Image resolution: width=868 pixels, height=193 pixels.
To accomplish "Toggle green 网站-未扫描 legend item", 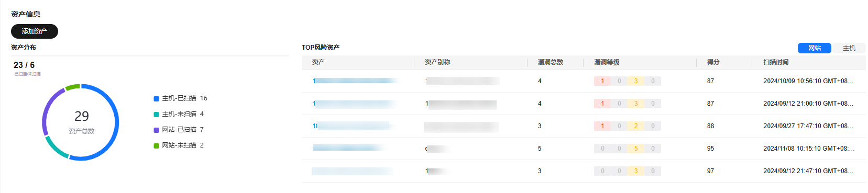I will [x=179, y=145].
